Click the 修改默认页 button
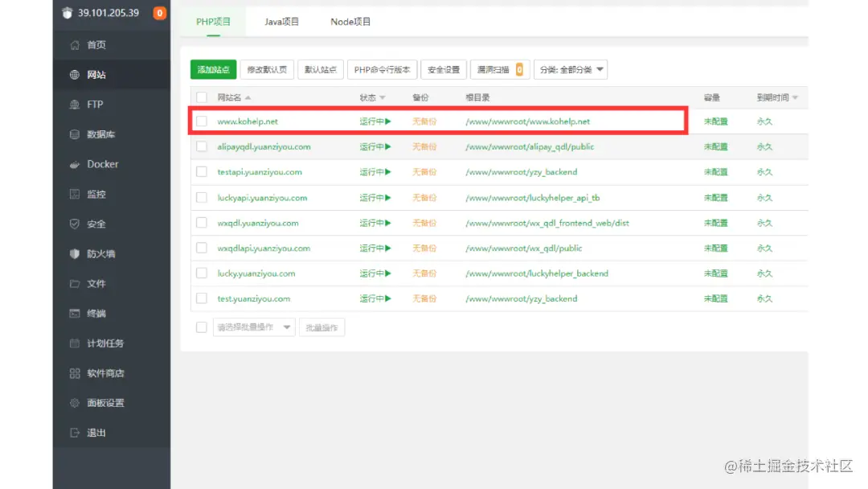 tap(267, 70)
